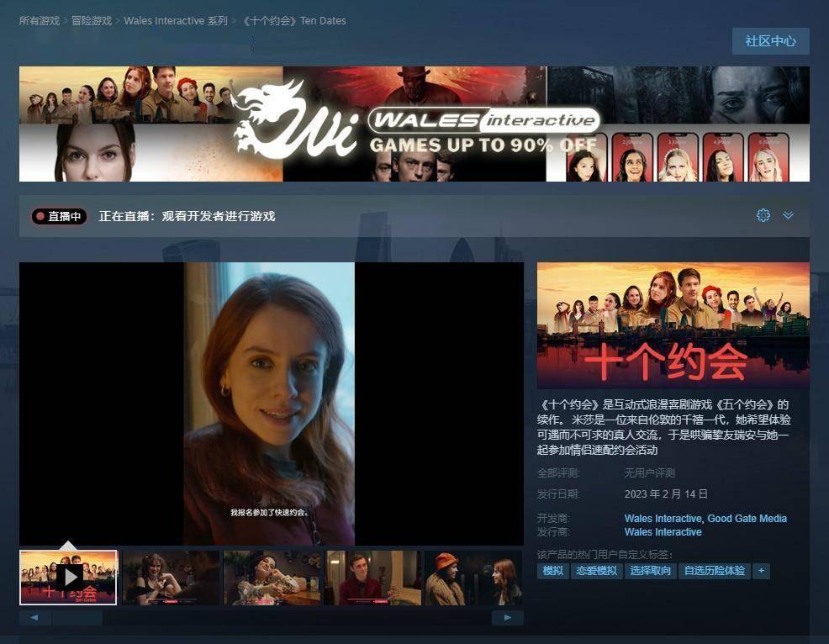
Task: Open the 十个约会 game header image
Action: tap(673, 325)
